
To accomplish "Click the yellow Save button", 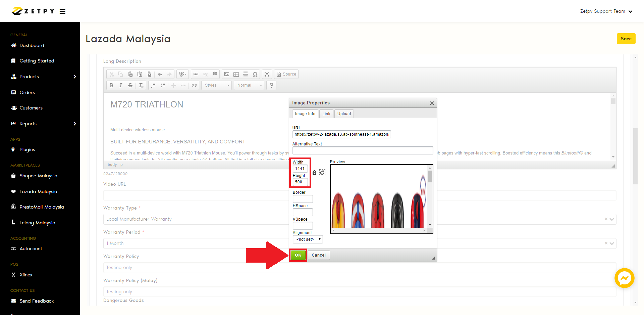I will pos(626,39).
